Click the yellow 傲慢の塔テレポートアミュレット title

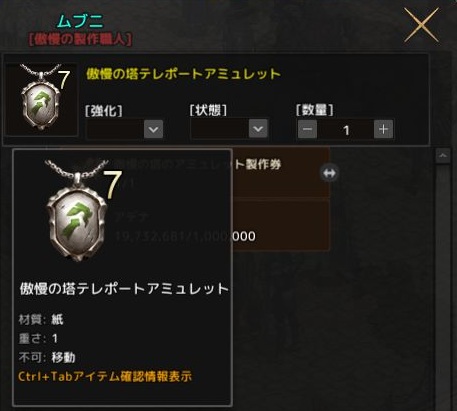(x=184, y=74)
